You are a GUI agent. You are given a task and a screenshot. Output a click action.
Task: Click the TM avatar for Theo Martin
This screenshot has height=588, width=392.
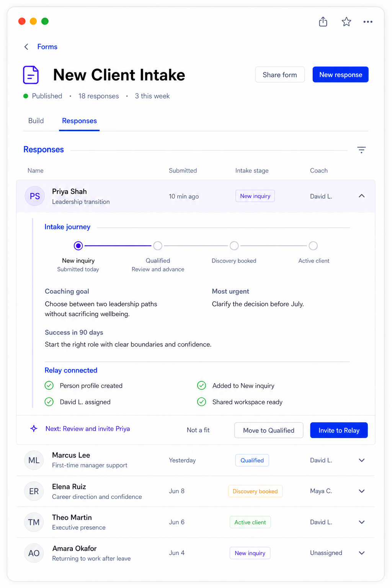(34, 522)
